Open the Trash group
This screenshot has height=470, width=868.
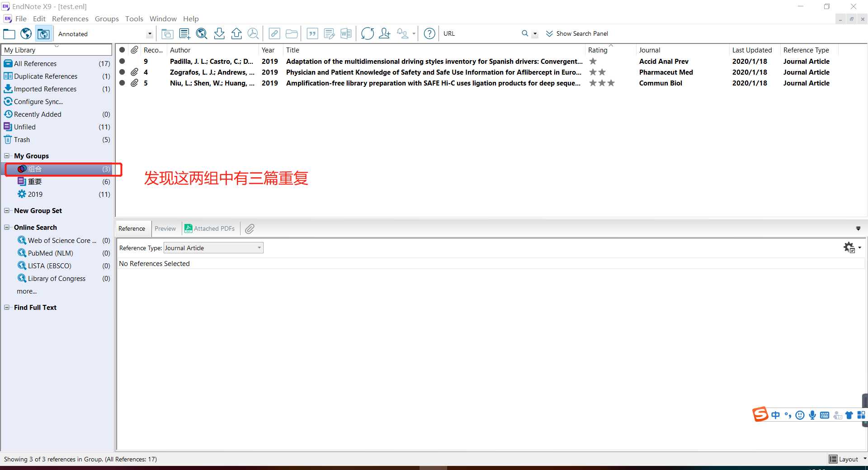[x=57, y=140]
